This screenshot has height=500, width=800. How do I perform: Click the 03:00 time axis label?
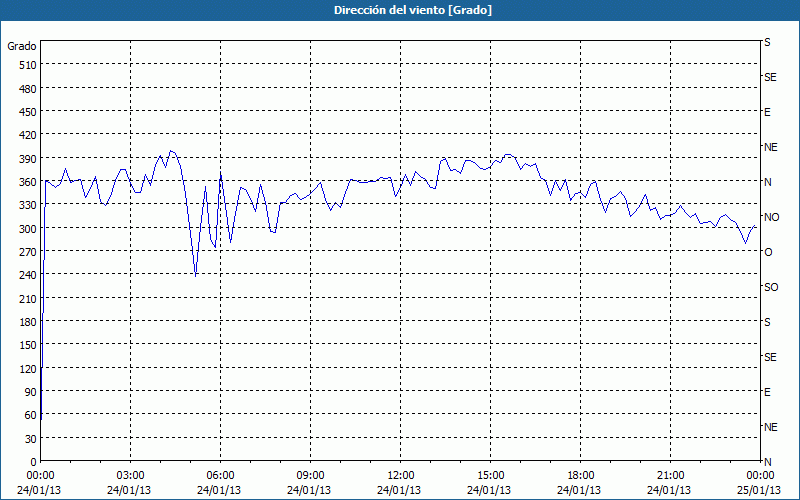coord(131,476)
